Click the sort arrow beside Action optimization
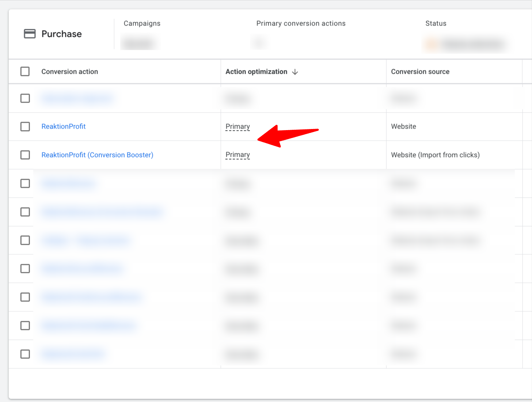Image resolution: width=532 pixels, height=402 pixels. [295, 72]
